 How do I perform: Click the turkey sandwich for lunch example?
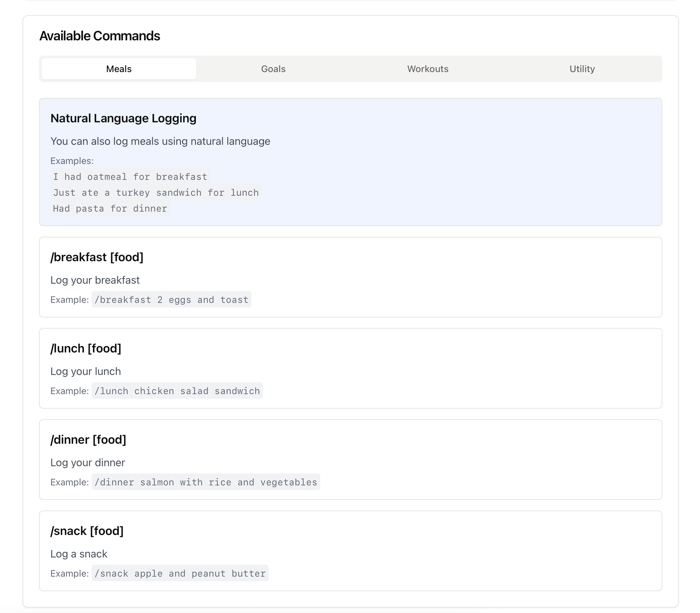pos(156,192)
